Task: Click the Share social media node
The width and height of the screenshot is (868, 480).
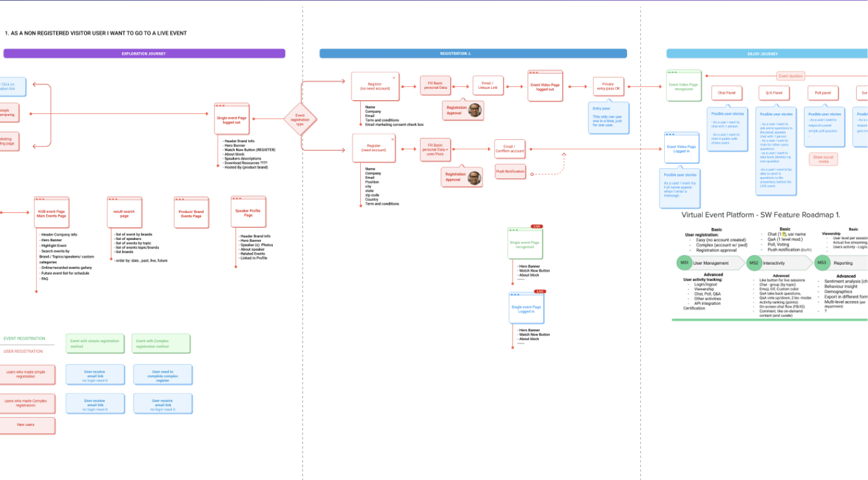Action: [x=822, y=159]
